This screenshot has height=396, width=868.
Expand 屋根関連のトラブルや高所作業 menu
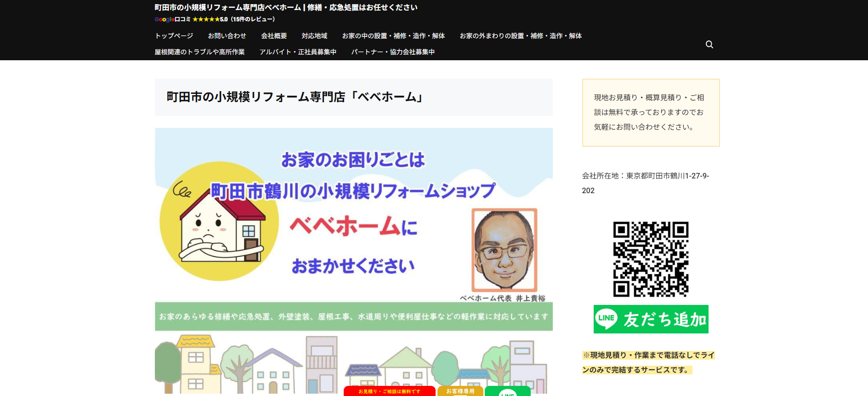pos(199,52)
